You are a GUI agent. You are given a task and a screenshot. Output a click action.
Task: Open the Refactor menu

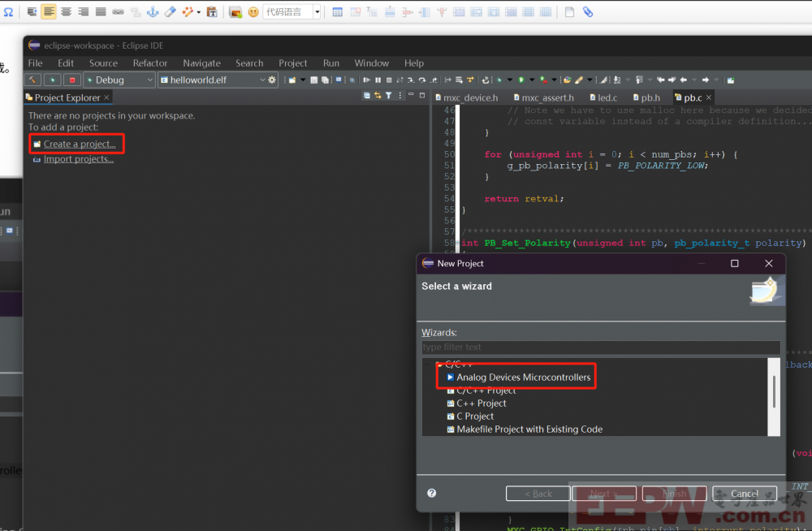point(150,63)
